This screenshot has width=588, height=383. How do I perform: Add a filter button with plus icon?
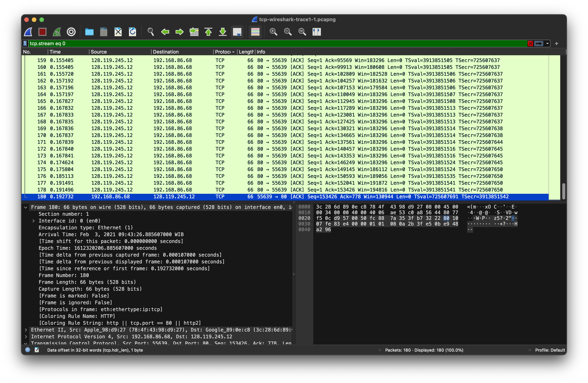[556, 44]
